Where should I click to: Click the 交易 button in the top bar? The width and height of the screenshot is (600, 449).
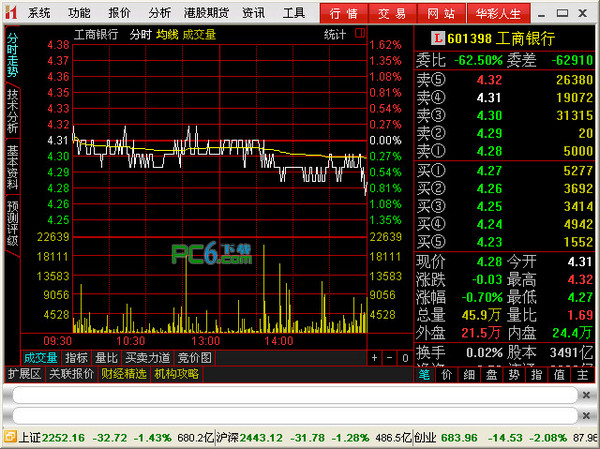[x=391, y=13]
